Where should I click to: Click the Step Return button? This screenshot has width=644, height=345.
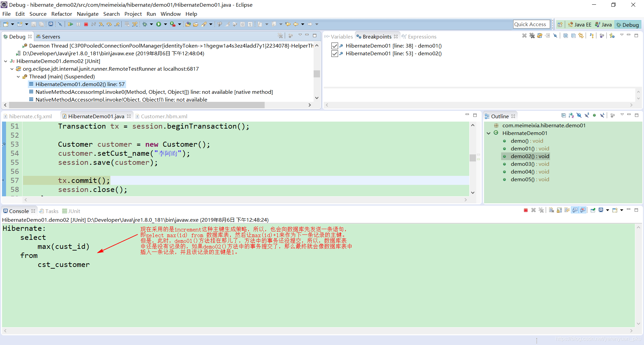[x=117, y=24]
